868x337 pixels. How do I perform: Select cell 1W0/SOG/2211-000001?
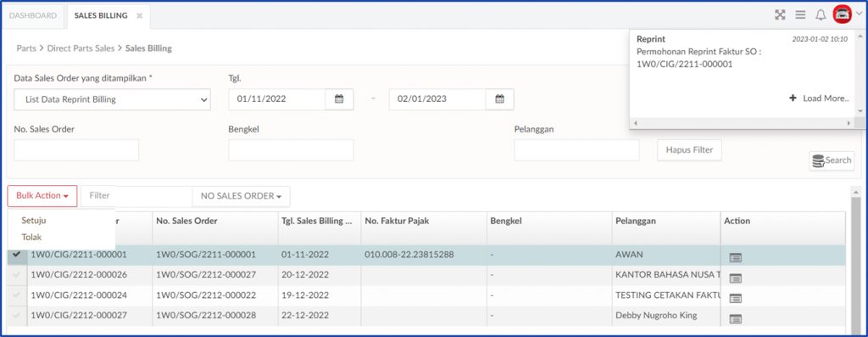206,255
